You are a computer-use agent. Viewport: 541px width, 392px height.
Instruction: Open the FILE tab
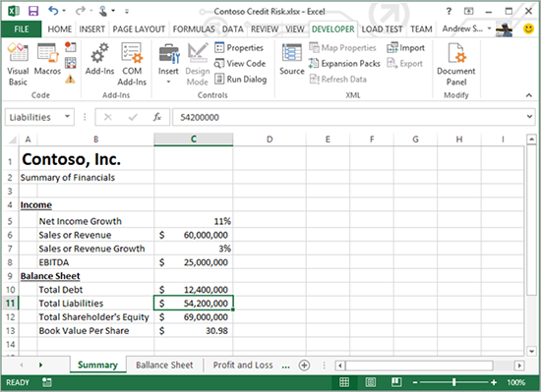22,29
